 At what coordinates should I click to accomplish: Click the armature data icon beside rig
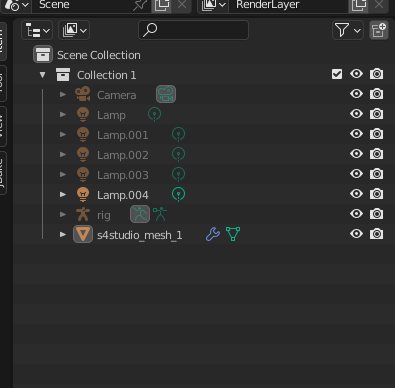point(160,214)
